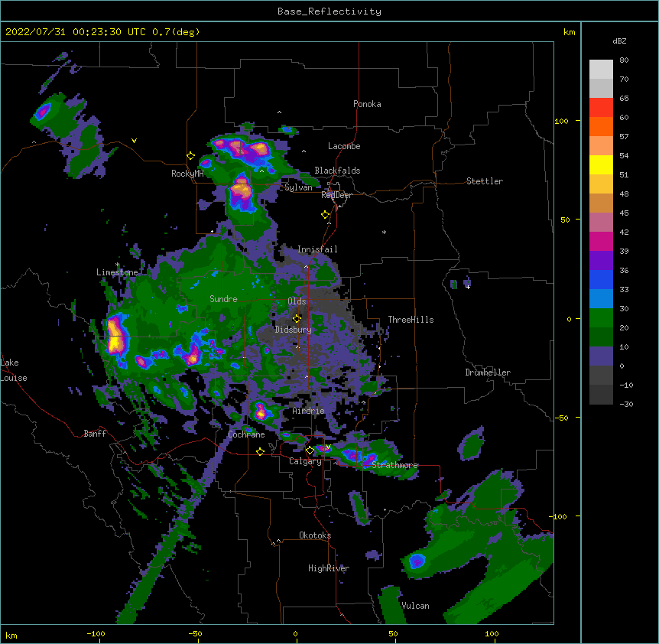659x644 pixels.
Task: Click the Airdrie label
Action: pos(309,411)
